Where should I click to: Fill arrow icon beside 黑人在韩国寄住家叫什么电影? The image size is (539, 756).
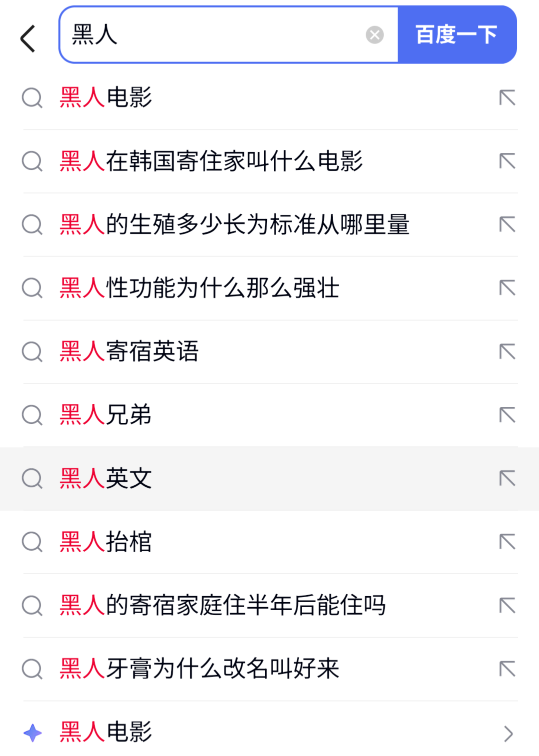point(507,161)
